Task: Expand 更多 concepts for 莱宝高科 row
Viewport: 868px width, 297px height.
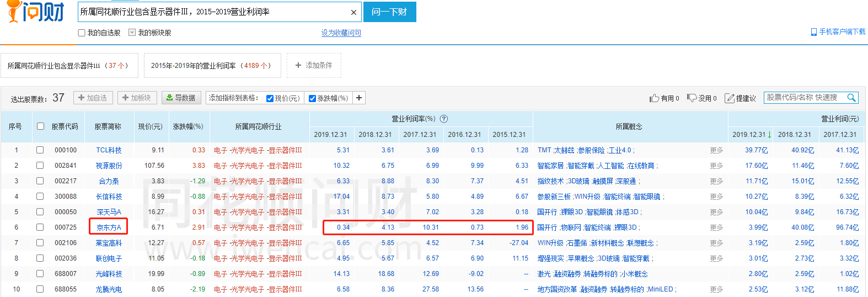Action: coord(716,243)
